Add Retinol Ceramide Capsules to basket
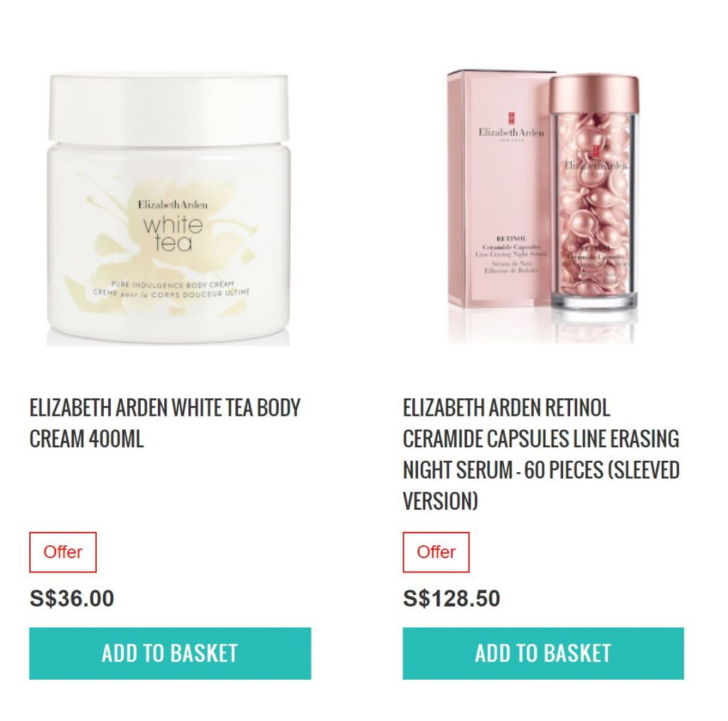 pyautogui.click(x=543, y=653)
